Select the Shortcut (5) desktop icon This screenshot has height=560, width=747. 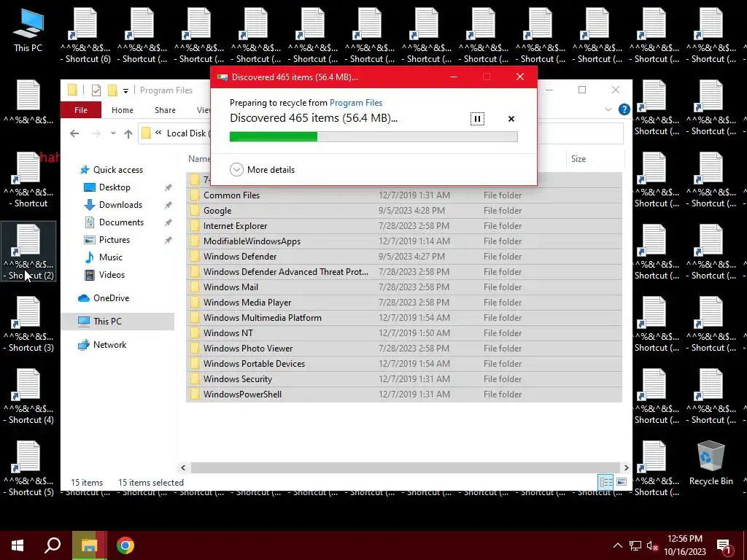[x=28, y=469]
